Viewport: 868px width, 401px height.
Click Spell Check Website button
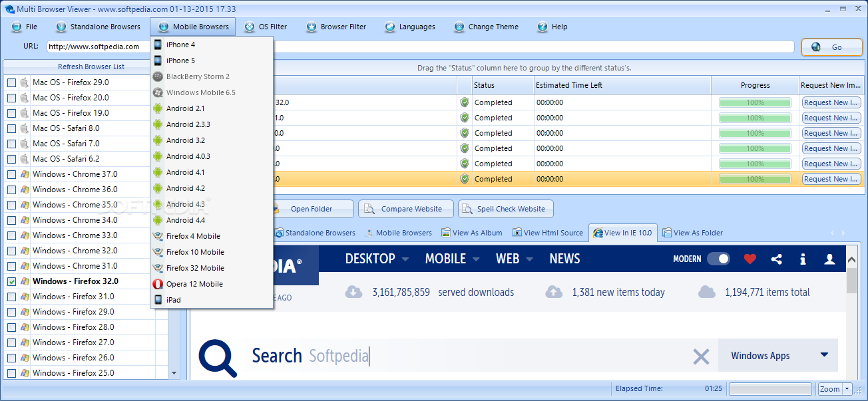pos(505,209)
